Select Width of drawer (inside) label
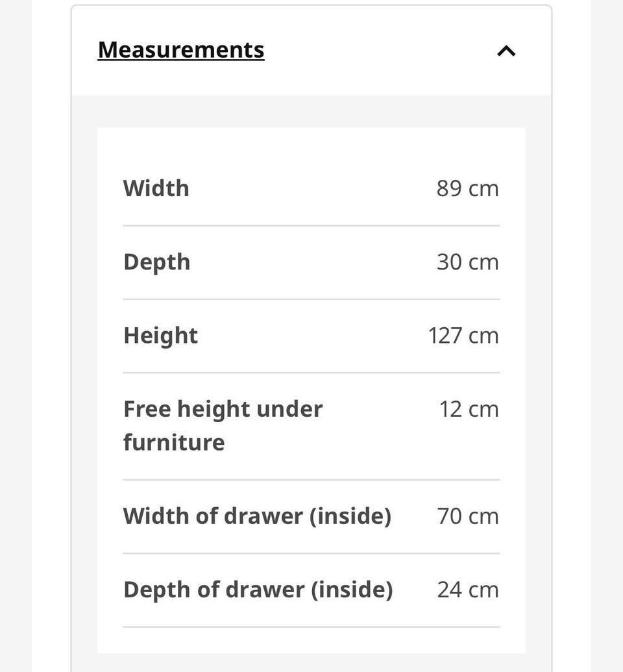Screen dimensions: 623x672 point(257,516)
